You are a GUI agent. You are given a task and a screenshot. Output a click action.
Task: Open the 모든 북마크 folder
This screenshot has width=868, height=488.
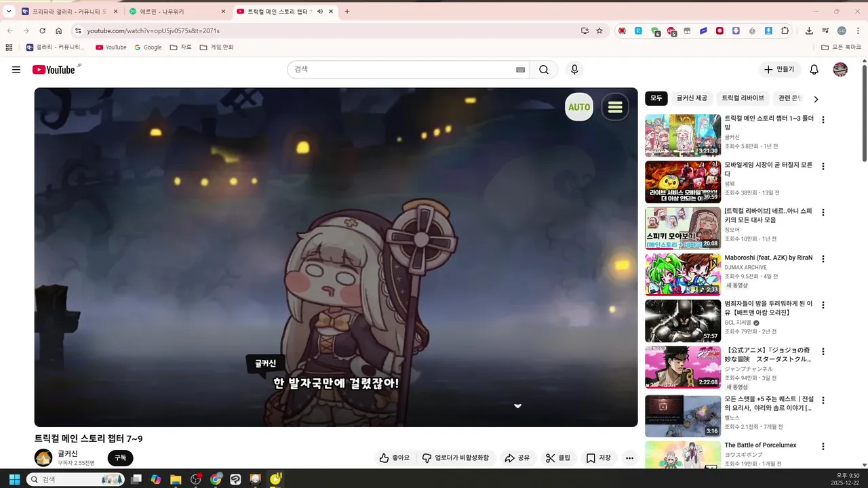(841, 47)
